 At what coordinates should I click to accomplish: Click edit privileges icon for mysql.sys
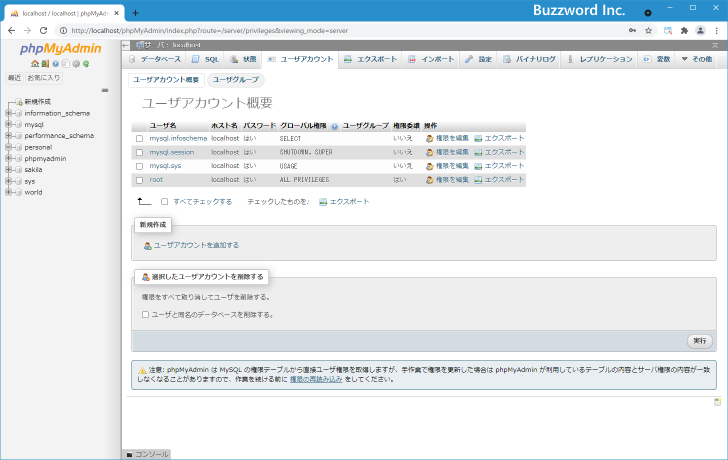point(430,166)
